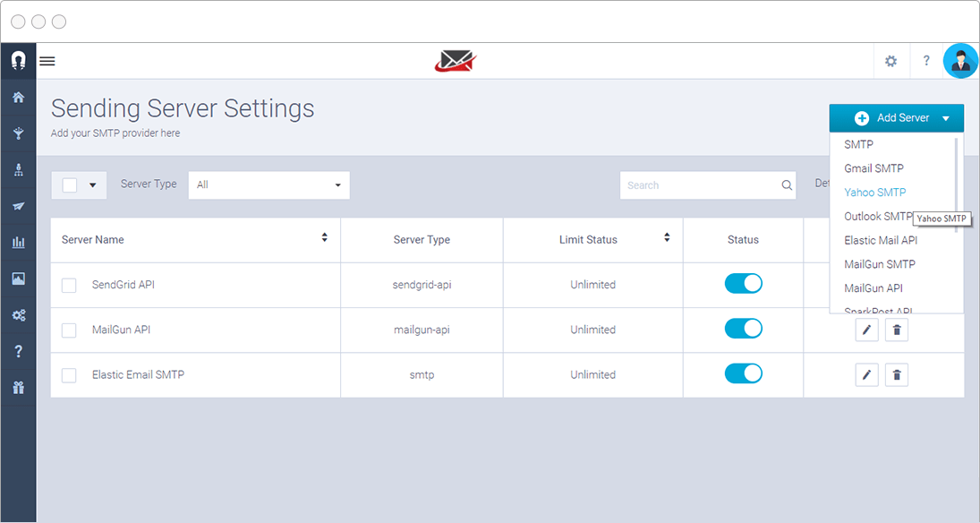Viewport: 980px width, 523px height.
Task: Disable the SendGrid API status toggle
Action: pyautogui.click(x=743, y=283)
